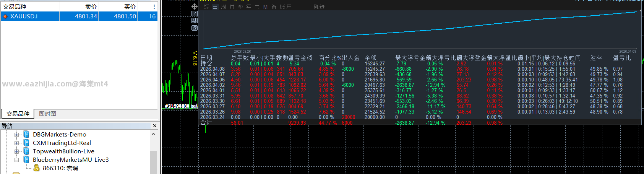This screenshot has width=644, height=174.
Task: Click XAUUSD.i bid price 4801.34
Action: point(86,16)
